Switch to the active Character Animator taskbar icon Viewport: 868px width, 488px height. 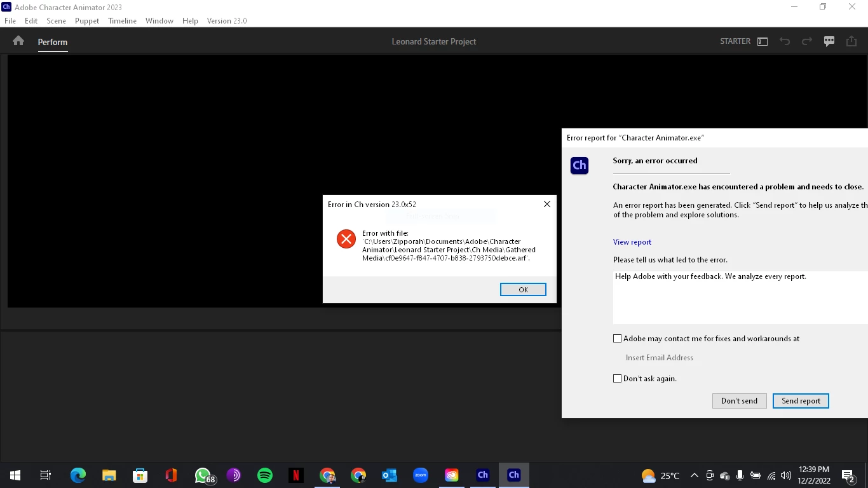[514, 475]
